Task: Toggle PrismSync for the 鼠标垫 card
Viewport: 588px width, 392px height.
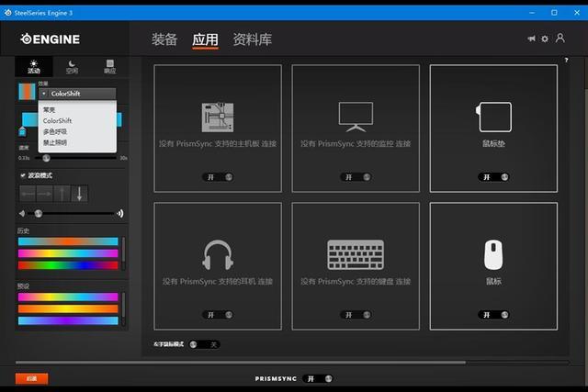Action: 493,177
